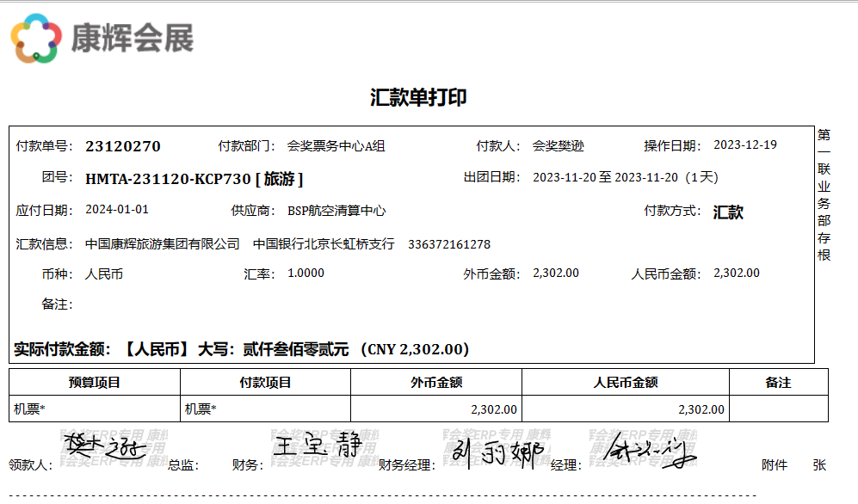Click the 付款项目 column header
The image size is (858, 504).
[265, 383]
